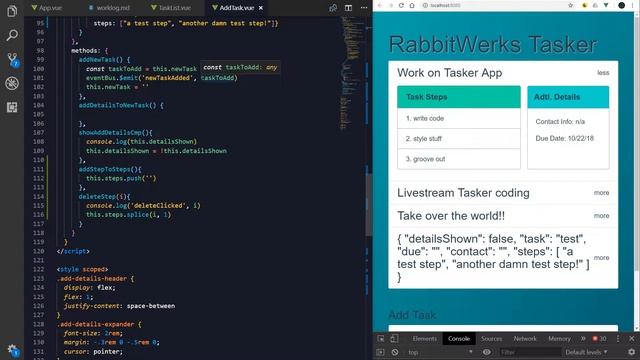Screen dimensions: 640x360
Task: Bookmark this page with the star icon
Action: click(571, 5)
